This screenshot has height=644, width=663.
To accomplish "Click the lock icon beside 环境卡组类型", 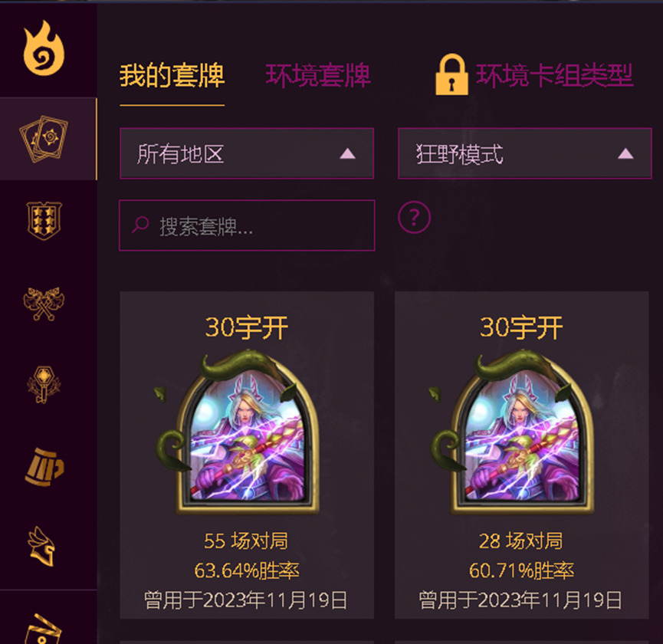I will pos(451,74).
